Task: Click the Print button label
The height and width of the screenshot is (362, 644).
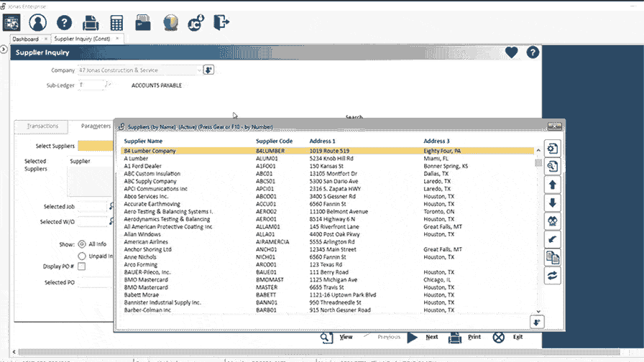Action: [x=474, y=337]
